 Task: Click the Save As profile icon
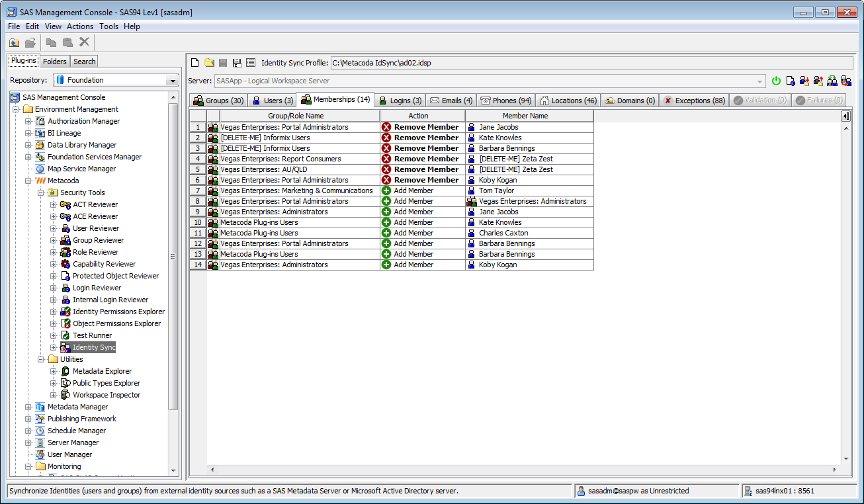(237, 63)
